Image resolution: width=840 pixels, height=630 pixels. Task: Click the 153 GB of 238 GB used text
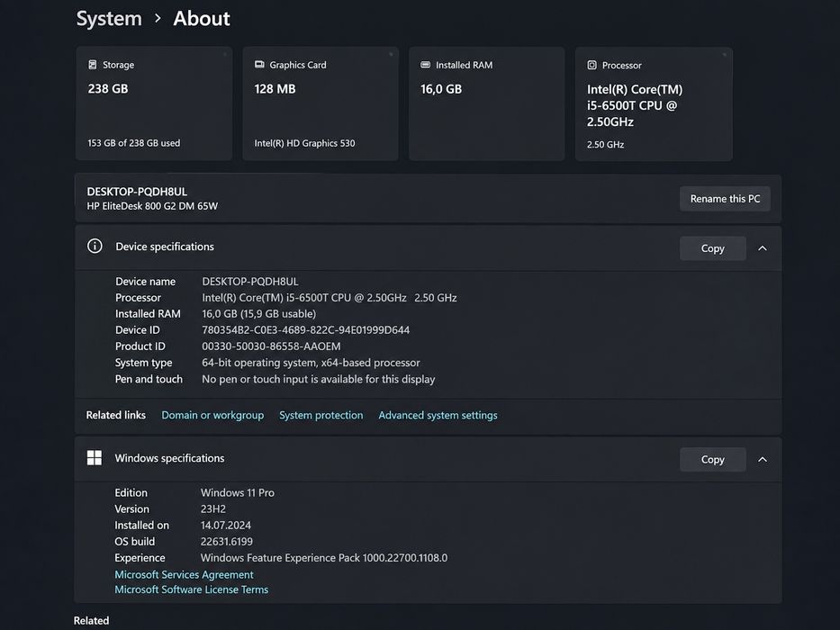[x=134, y=143]
